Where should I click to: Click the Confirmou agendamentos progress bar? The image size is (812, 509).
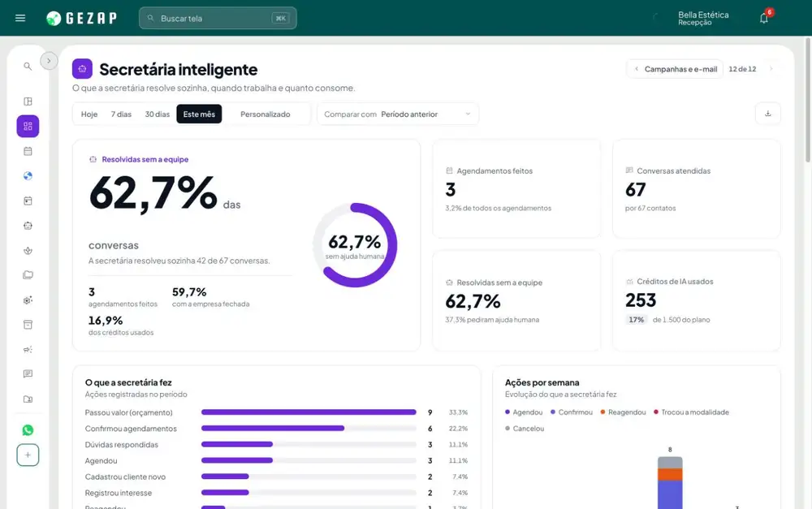(x=309, y=428)
